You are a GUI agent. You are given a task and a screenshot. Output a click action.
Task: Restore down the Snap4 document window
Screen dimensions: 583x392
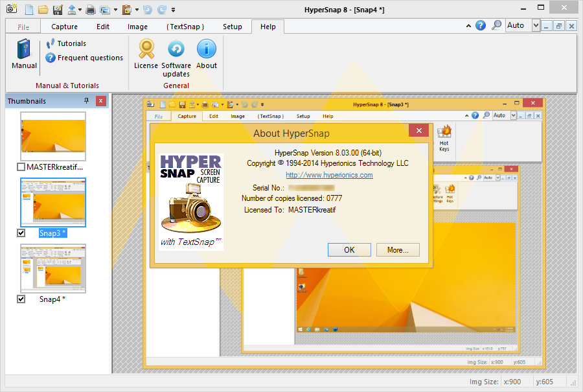click(559, 26)
